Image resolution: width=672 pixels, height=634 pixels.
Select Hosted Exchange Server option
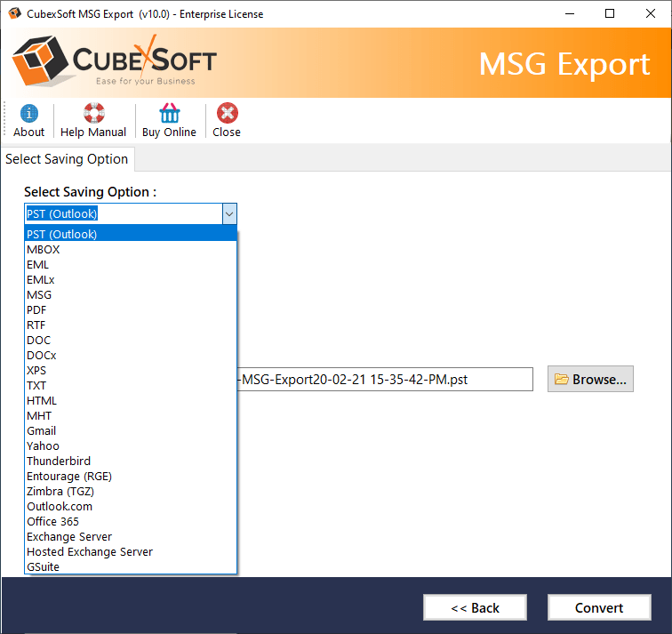point(90,552)
